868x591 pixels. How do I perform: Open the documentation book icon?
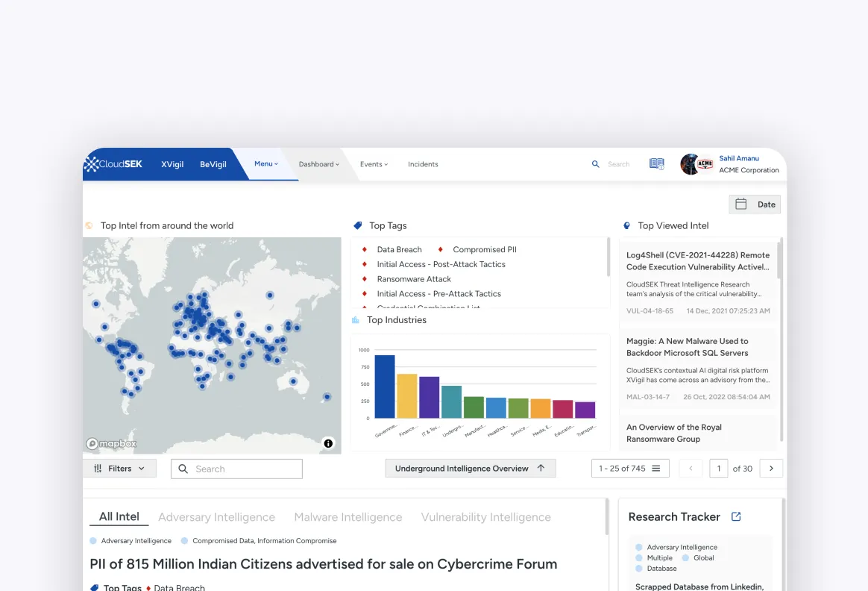coord(656,164)
